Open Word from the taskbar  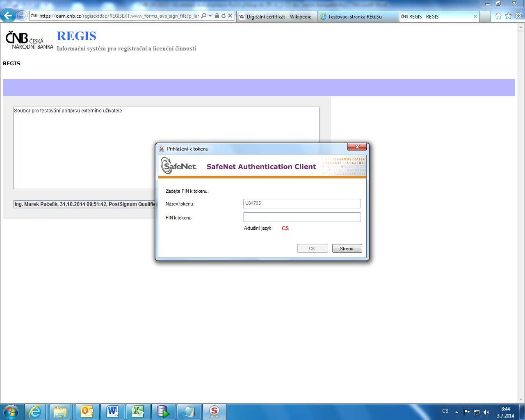[x=112, y=411]
